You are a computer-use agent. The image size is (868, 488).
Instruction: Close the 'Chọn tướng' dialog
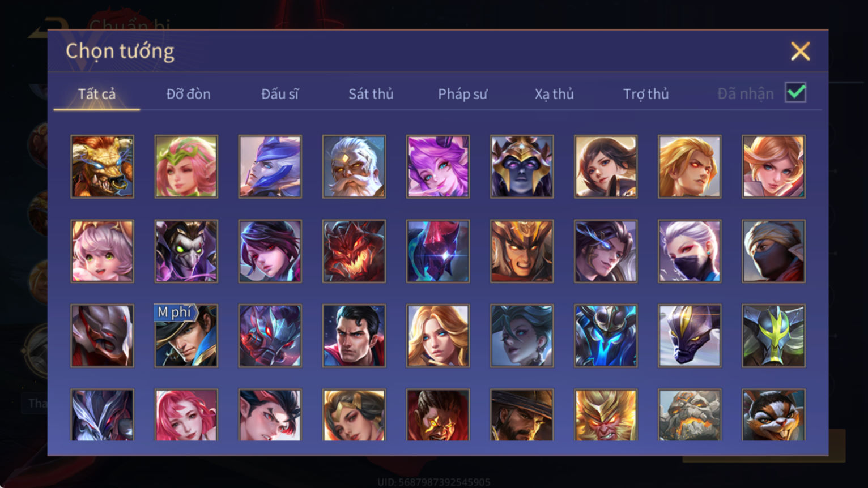click(800, 52)
